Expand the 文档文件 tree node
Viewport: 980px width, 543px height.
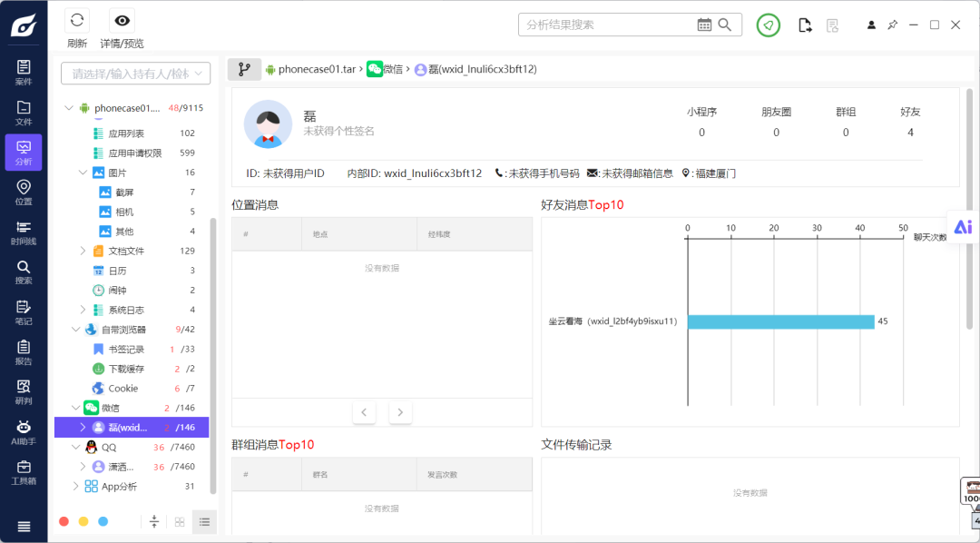point(83,251)
